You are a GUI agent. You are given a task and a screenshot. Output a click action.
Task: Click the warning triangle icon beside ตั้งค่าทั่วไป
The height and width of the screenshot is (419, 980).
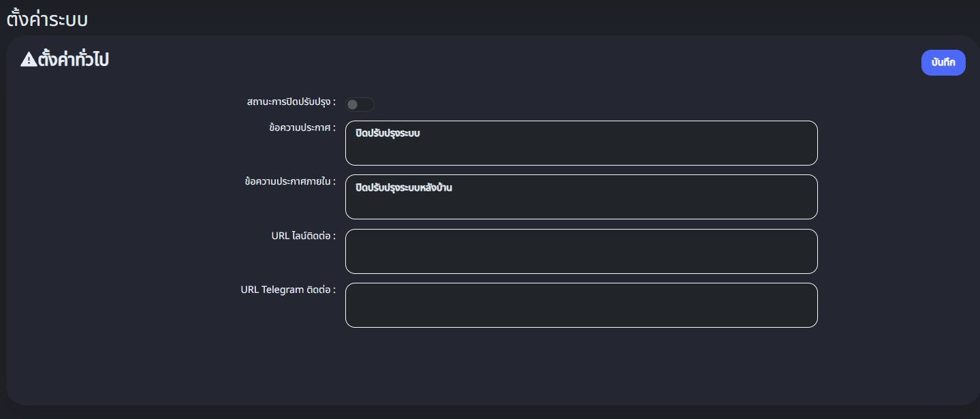click(x=29, y=60)
